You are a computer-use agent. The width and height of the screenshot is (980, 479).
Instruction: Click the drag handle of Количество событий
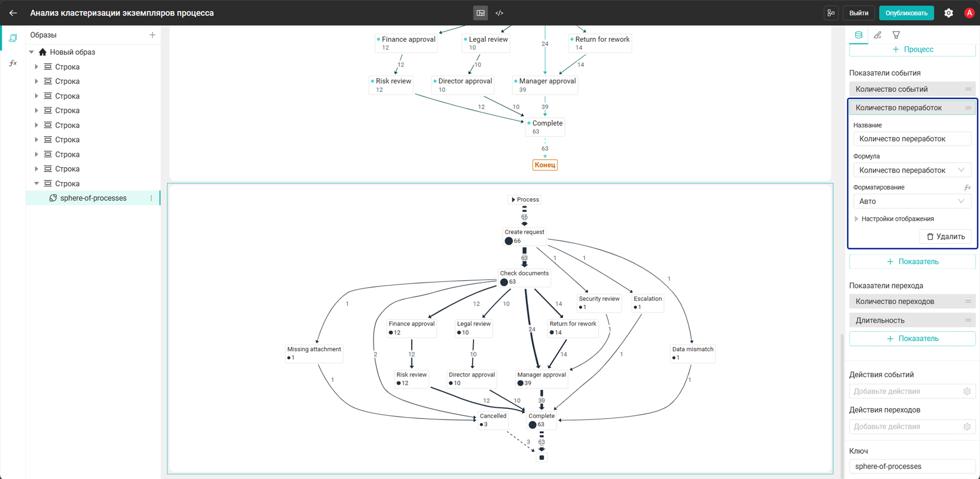tap(968, 89)
